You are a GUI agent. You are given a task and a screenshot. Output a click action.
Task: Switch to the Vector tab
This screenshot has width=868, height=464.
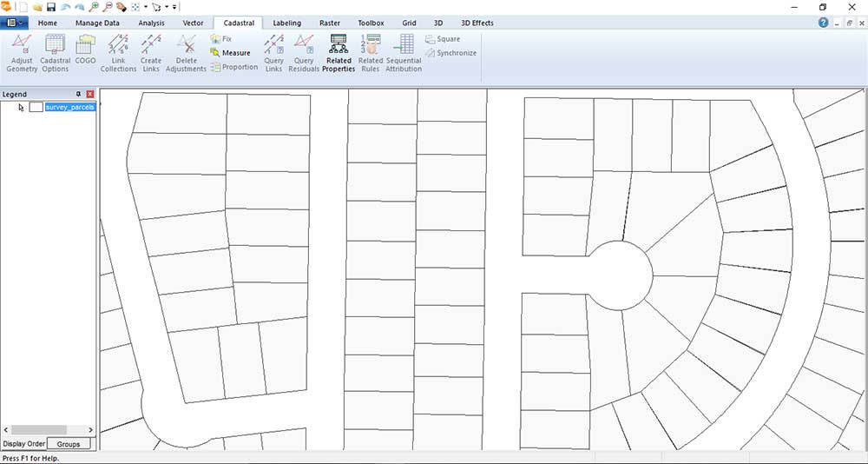click(194, 23)
